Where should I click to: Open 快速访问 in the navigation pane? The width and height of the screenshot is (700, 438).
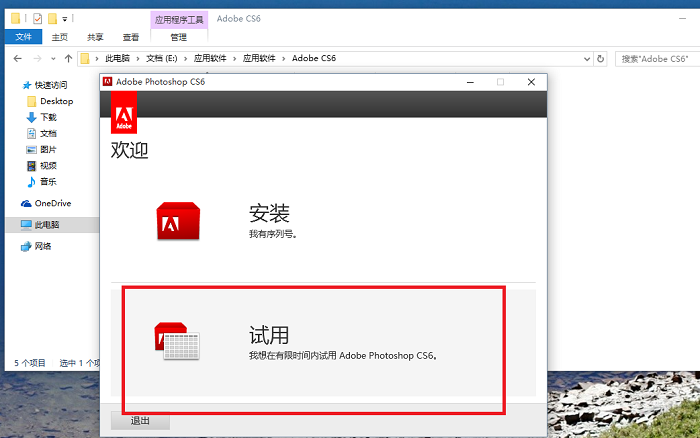click(x=51, y=85)
